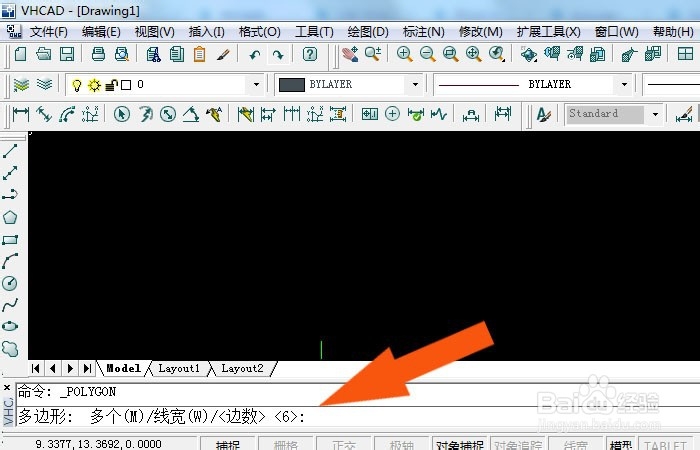
Task: Select the Circle tool in left toolbar
Action: tap(10, 283)
